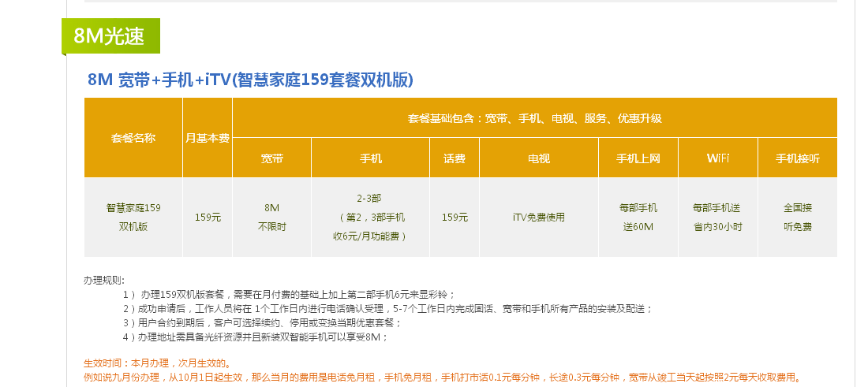868x387 pixels.
Task: Click the 手机 column header
Action: coord(370,158)
